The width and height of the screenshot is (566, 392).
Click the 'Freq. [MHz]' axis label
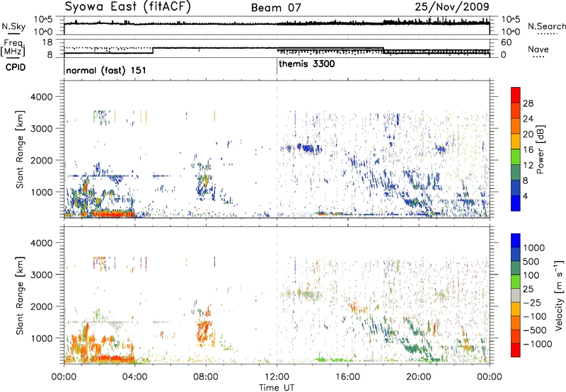tap(13, 48)
